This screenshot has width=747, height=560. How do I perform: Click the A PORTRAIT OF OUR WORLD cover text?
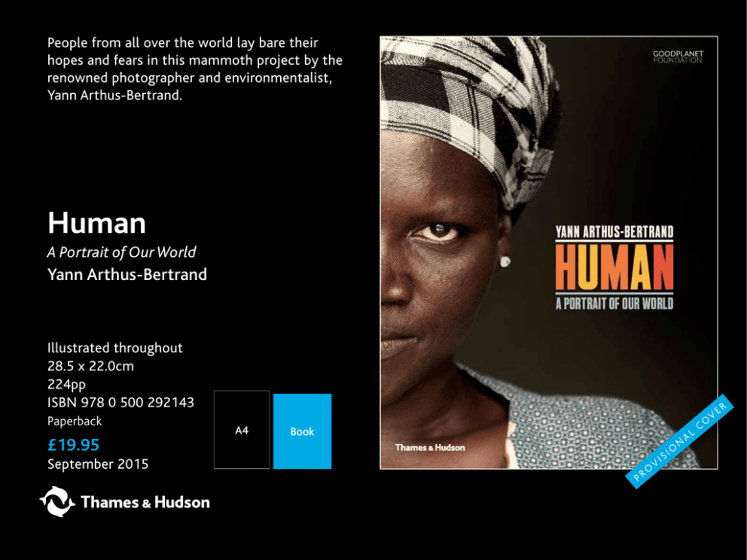[614, 303]
